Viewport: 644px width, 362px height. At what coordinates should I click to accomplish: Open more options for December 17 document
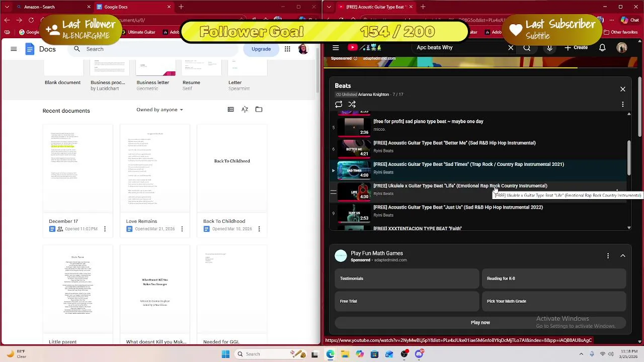tap(105, 229)
